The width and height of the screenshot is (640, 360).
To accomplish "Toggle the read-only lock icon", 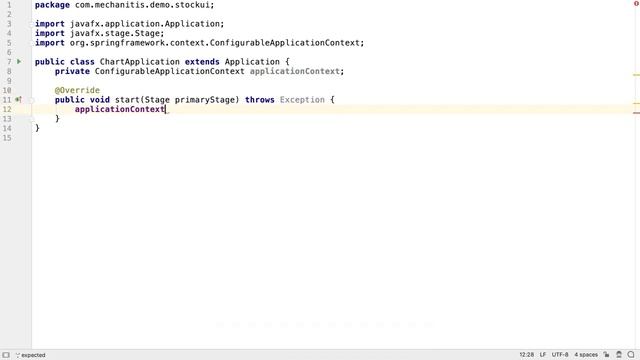I will [607, 355].
